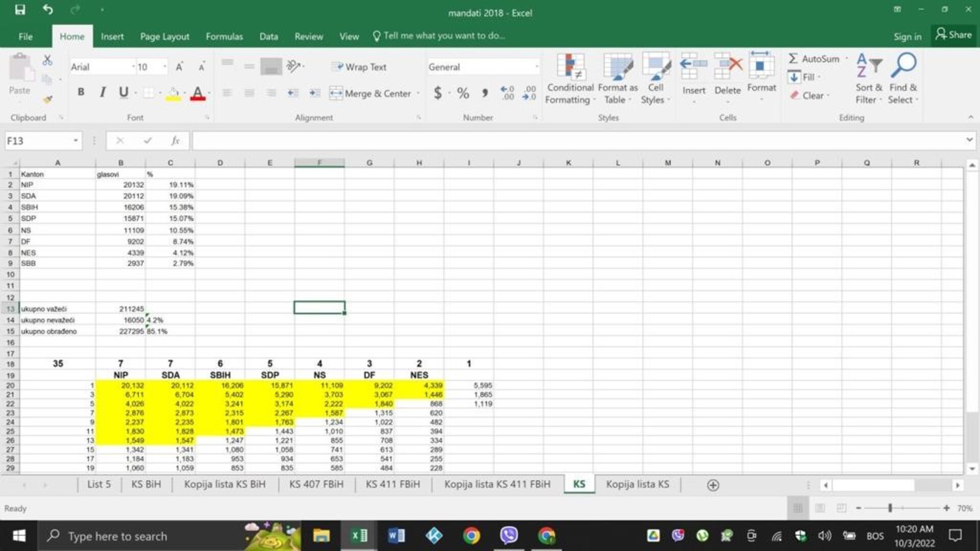Click Sign in link
980x551 pixels.
click(x=907, y=36)
